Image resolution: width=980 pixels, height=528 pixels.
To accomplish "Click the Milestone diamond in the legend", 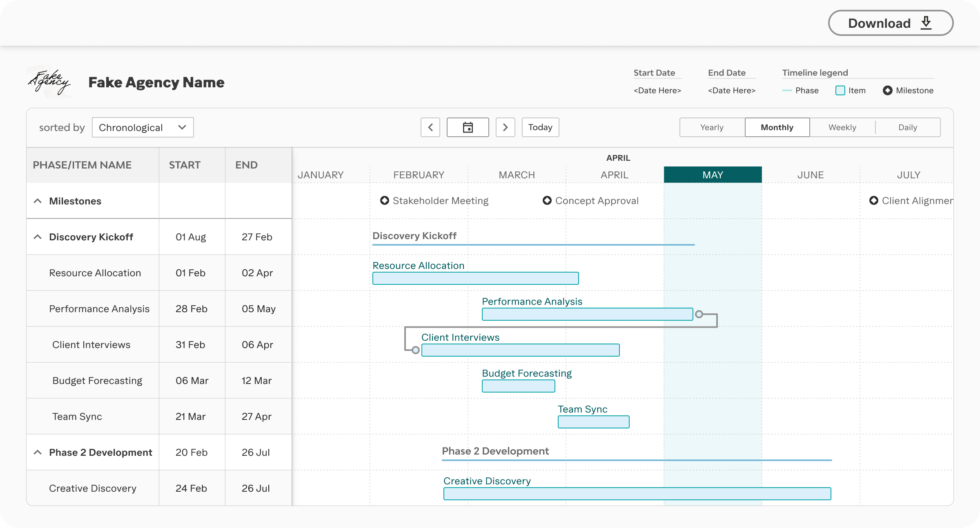I will click(887, 90).
